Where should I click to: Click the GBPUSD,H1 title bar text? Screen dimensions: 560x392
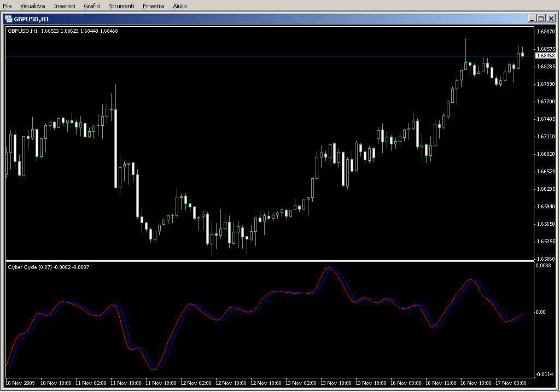[x=31, y=19]
